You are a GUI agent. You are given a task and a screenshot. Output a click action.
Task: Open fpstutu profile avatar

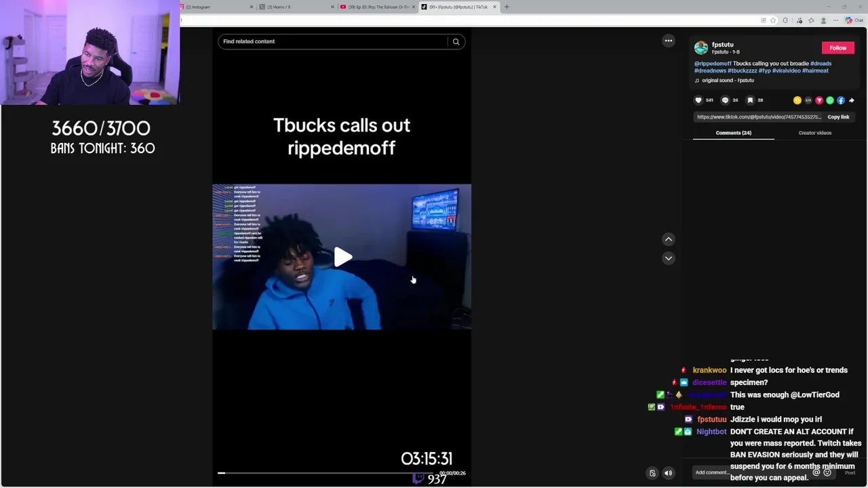[x=701, y=47]
